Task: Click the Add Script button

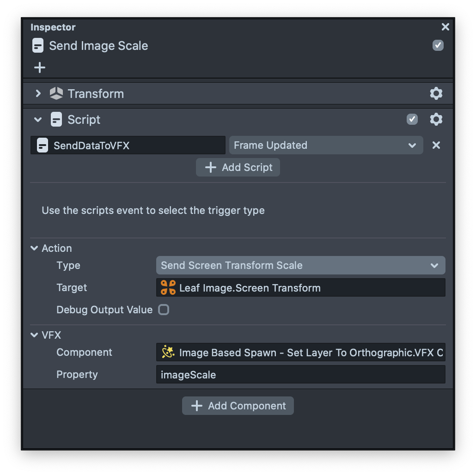Action: pos(238,167)
